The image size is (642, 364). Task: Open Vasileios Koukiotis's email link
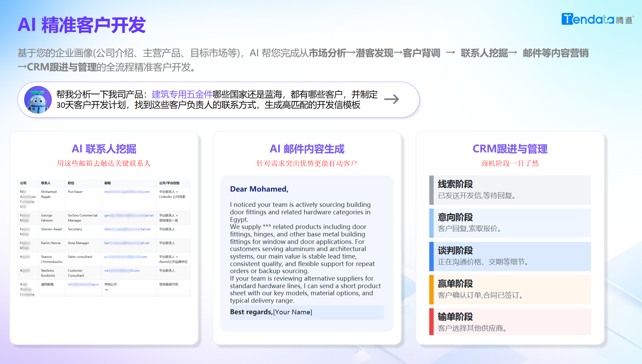122,270
